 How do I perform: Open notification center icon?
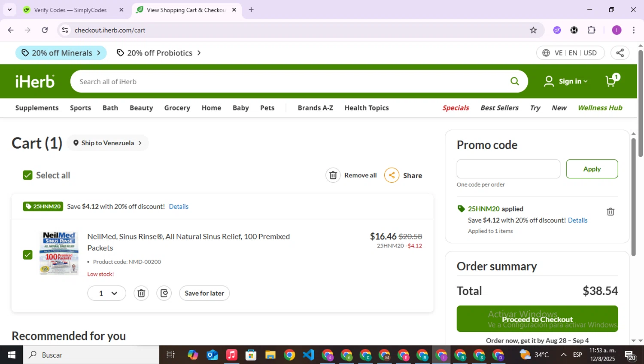point(630,355)
